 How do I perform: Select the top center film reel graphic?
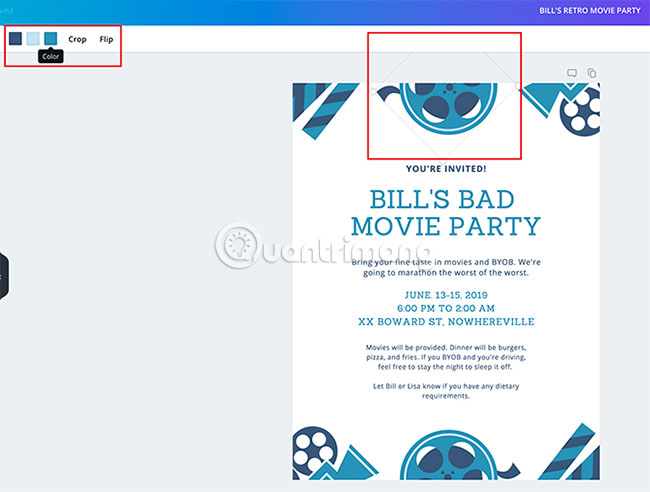coord(448,107)
